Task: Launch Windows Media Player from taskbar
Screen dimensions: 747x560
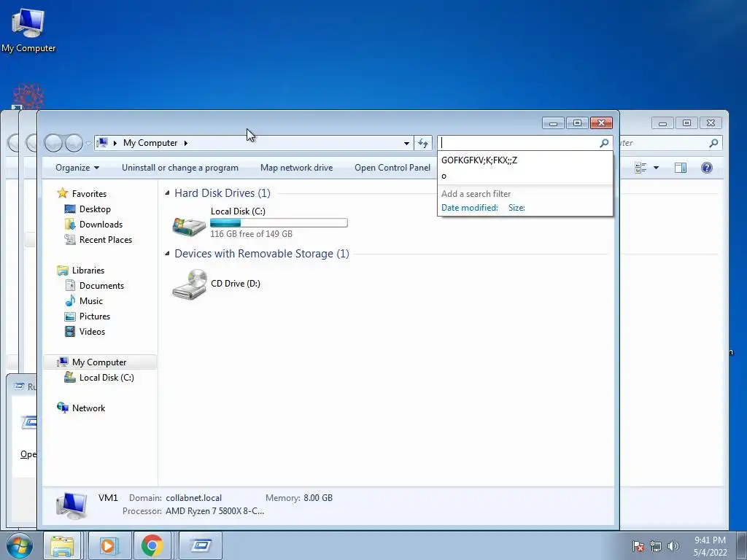Action: click(109, 545)
